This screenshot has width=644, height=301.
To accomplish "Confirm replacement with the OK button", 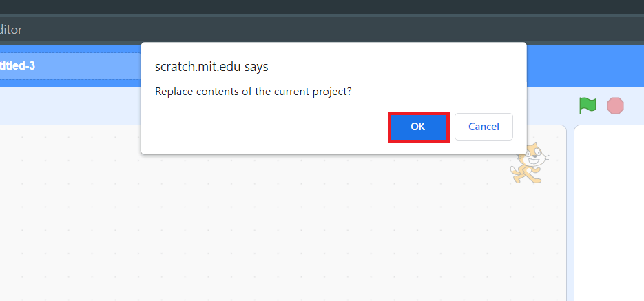I will coord(418,127).
